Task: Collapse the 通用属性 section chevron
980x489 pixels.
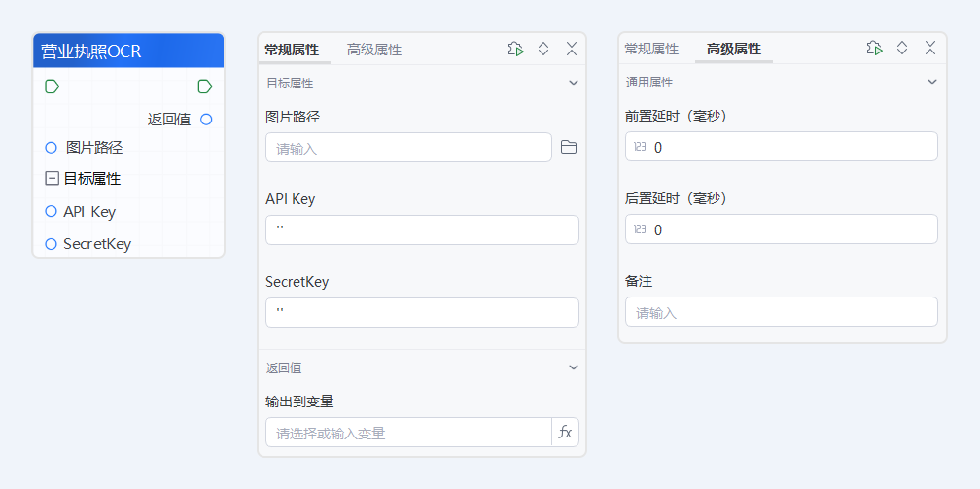Action: click(x=931, y=82)
